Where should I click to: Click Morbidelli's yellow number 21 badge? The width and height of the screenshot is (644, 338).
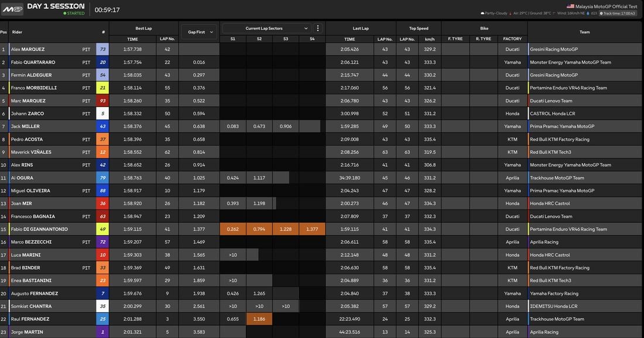[102, 88]
